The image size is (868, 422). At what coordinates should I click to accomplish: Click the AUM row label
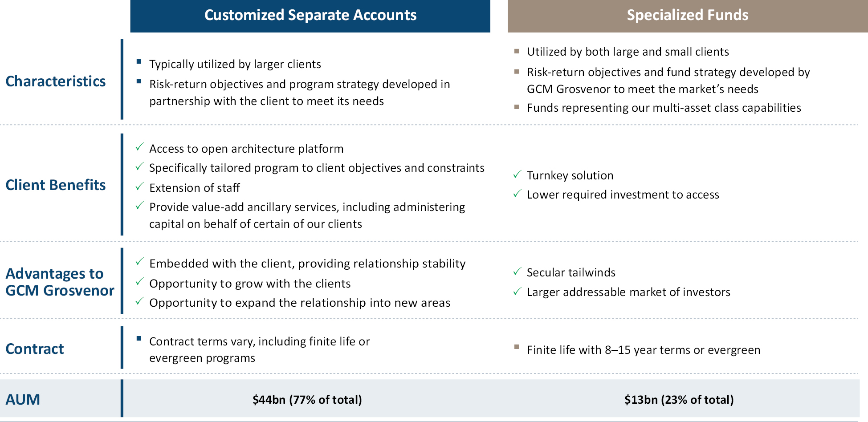pos(23,399)
